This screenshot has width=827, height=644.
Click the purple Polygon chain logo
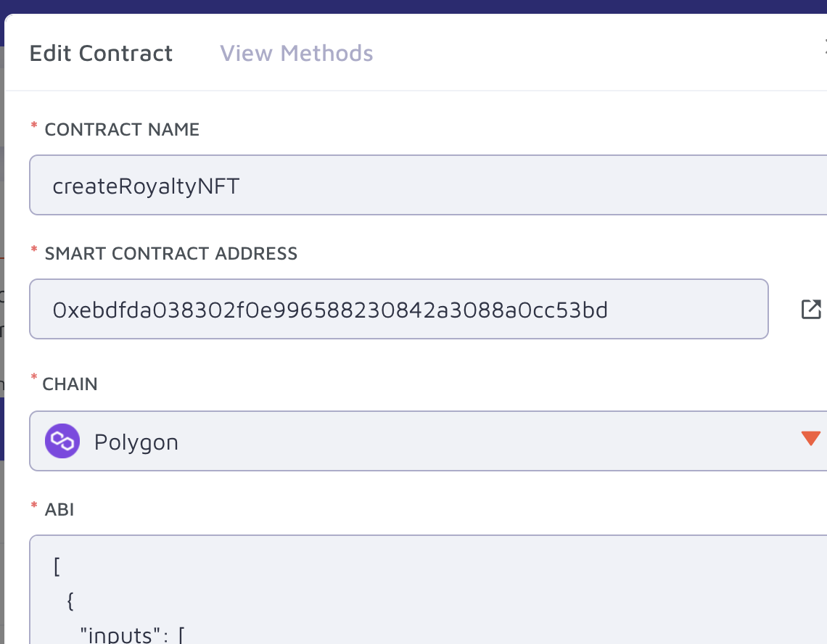(x=62, y=441)
